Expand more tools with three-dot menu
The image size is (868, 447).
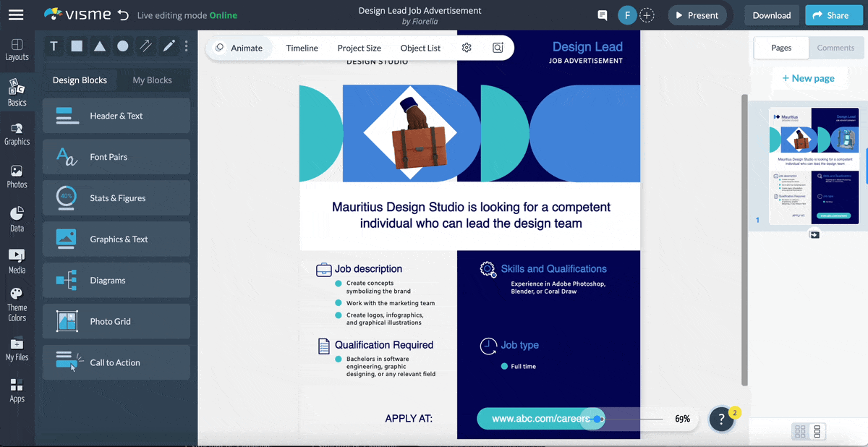click(186, 46)
